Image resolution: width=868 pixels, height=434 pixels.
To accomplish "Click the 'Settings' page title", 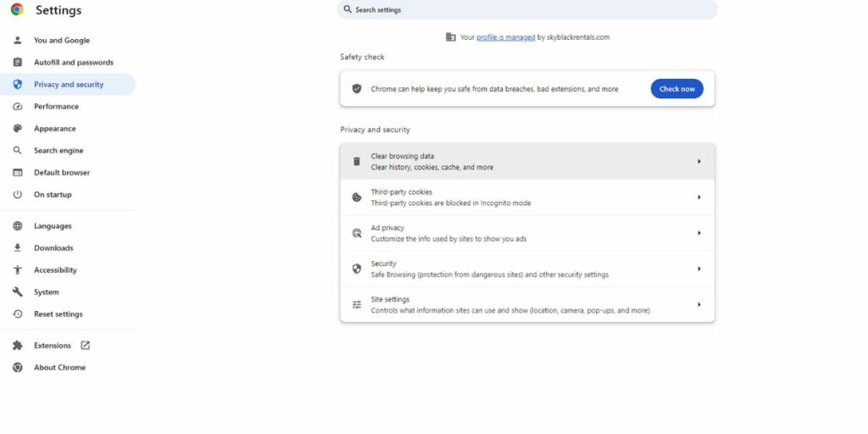I will point(58,10).
